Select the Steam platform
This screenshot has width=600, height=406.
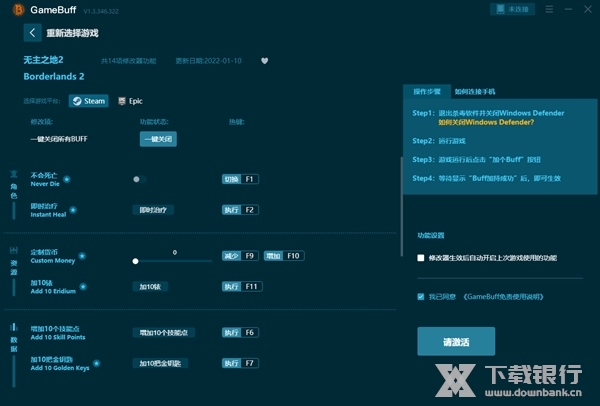[x=88, y=101]
